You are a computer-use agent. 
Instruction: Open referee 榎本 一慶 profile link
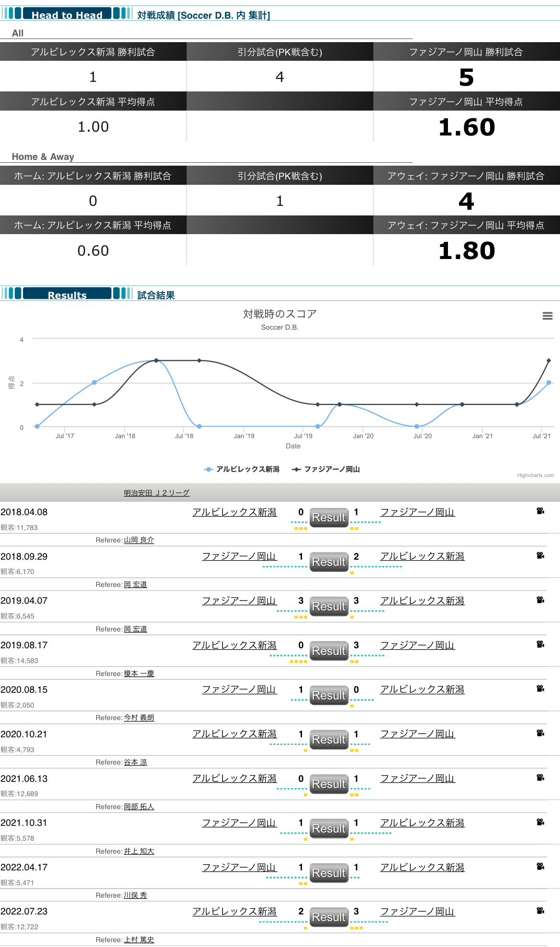(139, 674)
